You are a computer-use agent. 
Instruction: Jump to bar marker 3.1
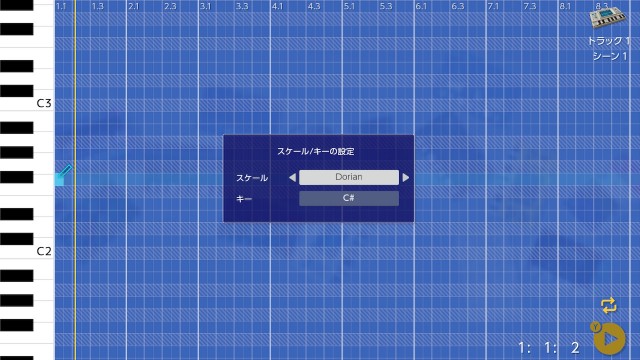pyautogui.click(x=205, y=6)
